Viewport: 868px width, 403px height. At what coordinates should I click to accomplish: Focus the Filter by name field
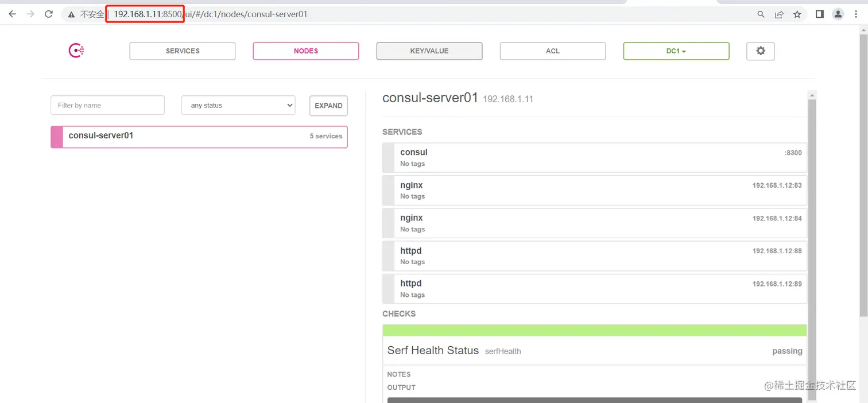click(107, 105)
